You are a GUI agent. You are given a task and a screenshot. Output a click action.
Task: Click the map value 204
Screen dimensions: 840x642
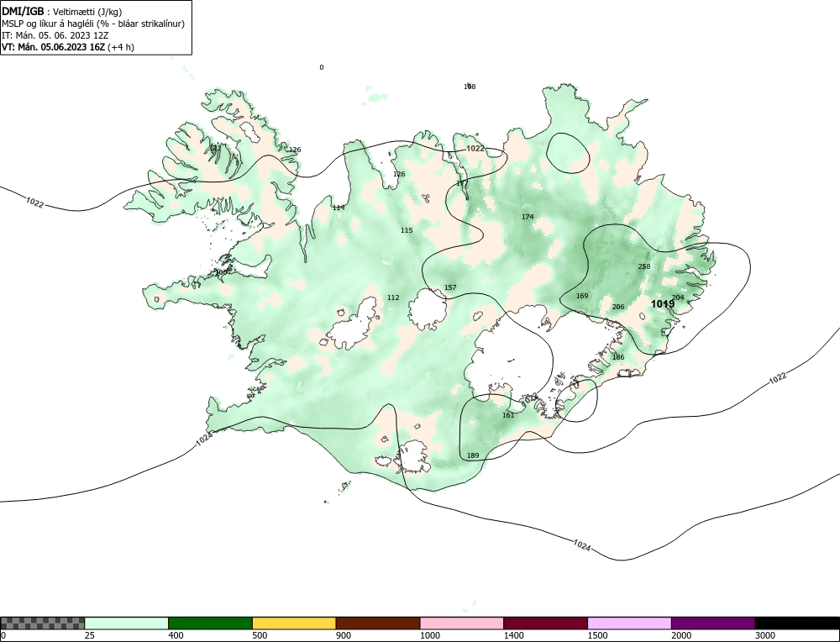point(678,297)
